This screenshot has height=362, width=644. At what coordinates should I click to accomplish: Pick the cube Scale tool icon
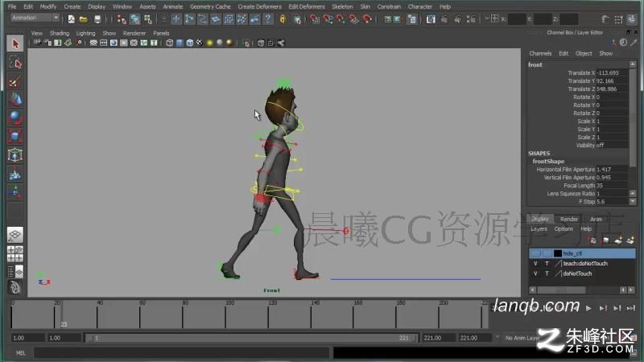click(x=15, y=137)
